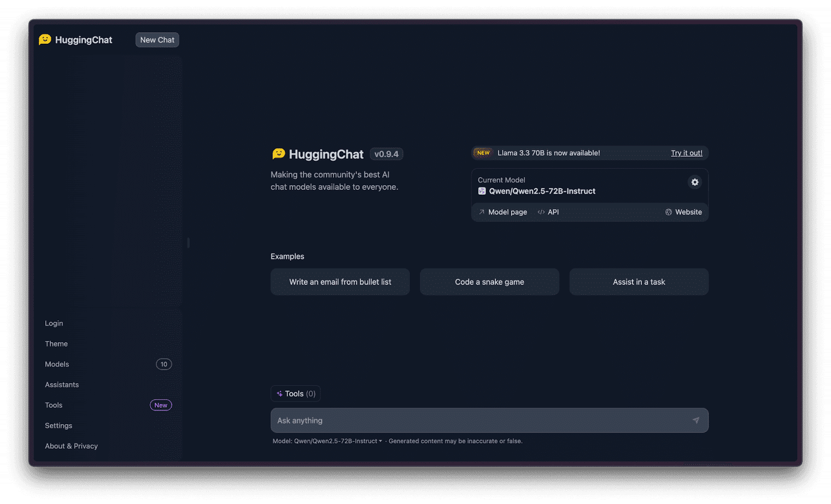Select Assist in a task example
Viewport: 831px width, 504px height.
pos(639,282)
